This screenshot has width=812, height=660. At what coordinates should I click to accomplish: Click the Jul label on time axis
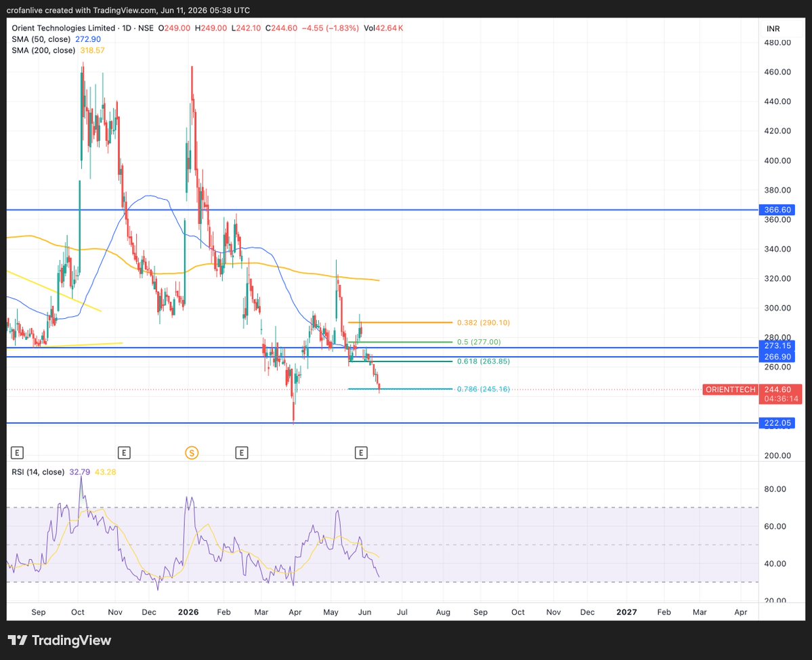pos(402,612)
